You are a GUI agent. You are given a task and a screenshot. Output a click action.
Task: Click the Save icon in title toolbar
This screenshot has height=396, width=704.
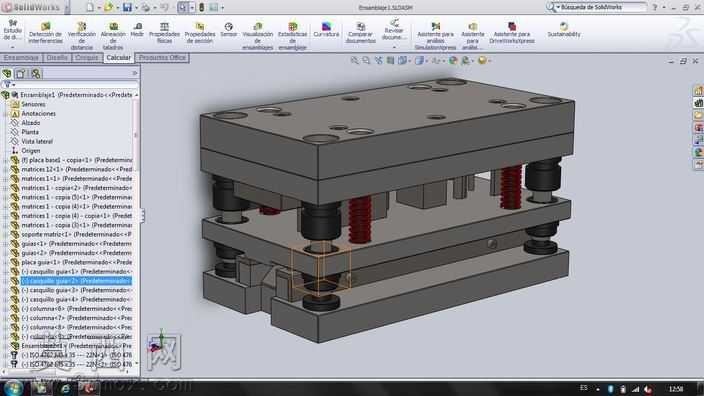click(127, 7)
